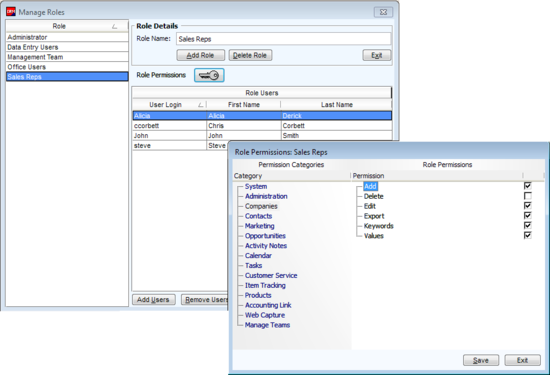Image resolution: width=550 pixels, height=375 pixels.
Task: Select the Manage Teams category
Action: click(x=267, y=325)
